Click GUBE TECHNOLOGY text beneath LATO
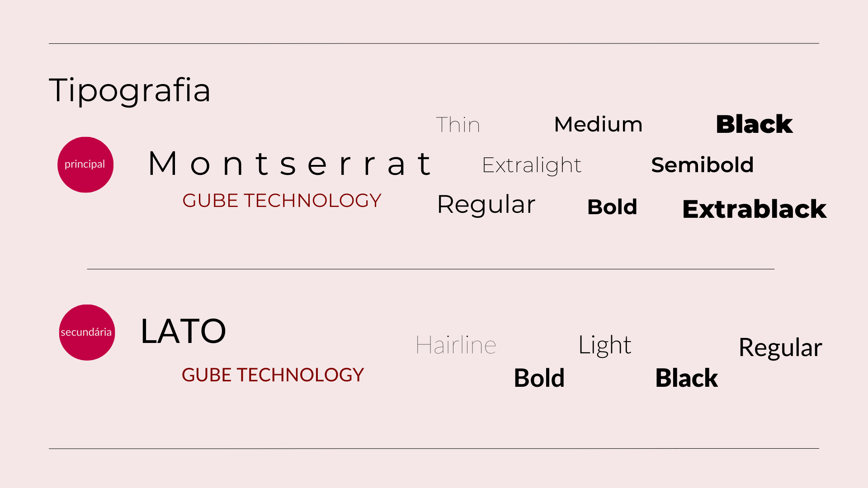 pos(273,375)
